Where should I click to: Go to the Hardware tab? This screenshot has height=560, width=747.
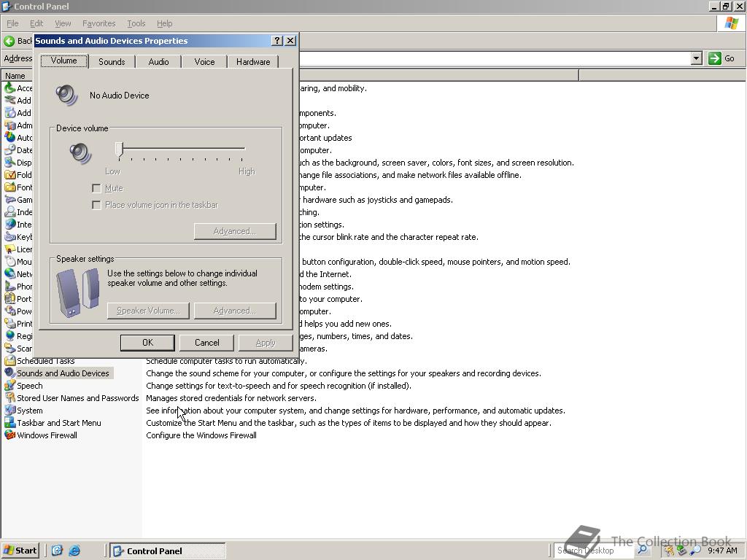pyautogui.click(x=253, y=62)
